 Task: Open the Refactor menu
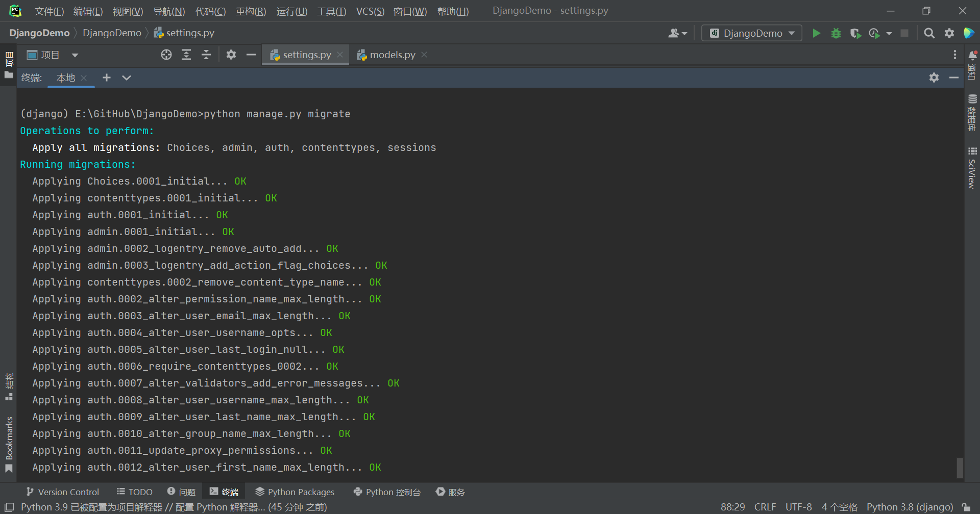tap(251, 11)
